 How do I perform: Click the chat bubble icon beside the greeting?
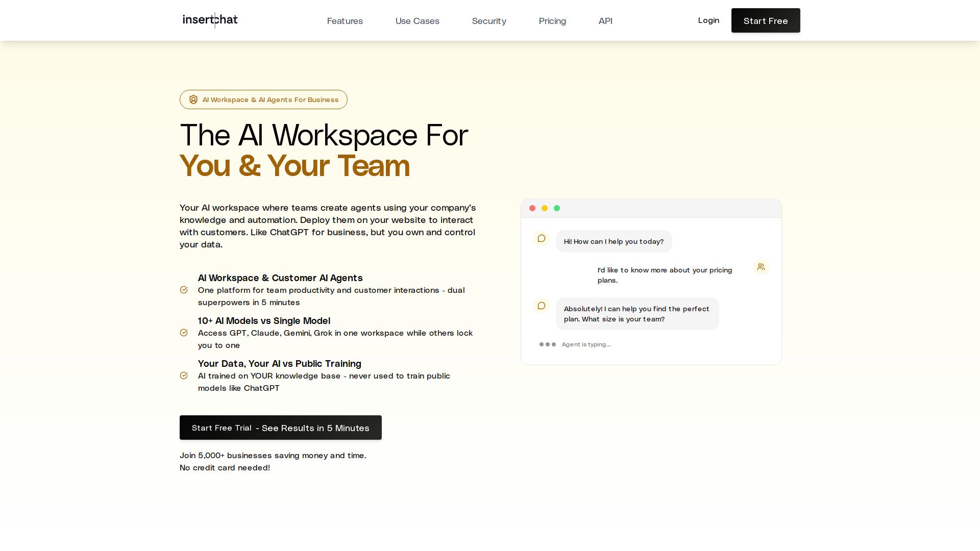[x=542, y=238]
